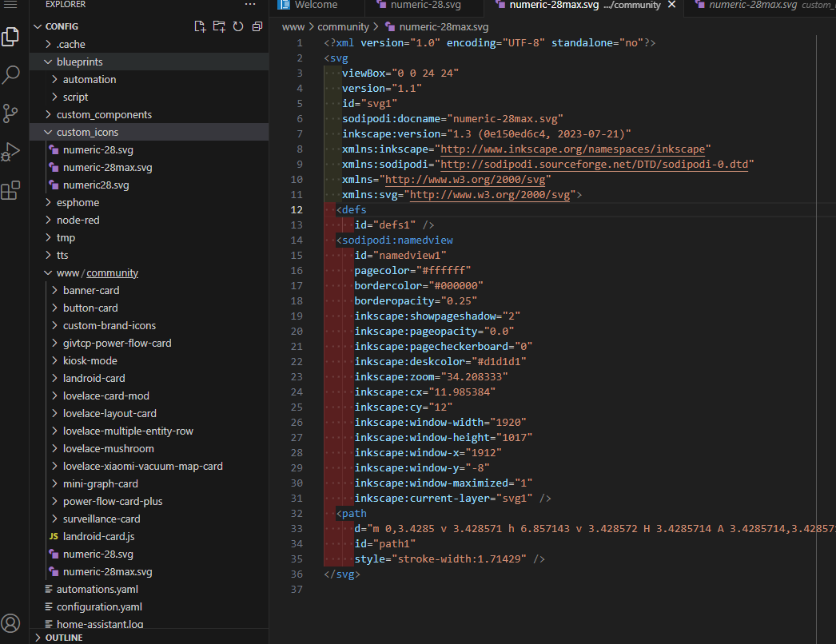Click the community breadcrumb segment
The height and width of the screenshot is (644, 836).
(343, 27)
